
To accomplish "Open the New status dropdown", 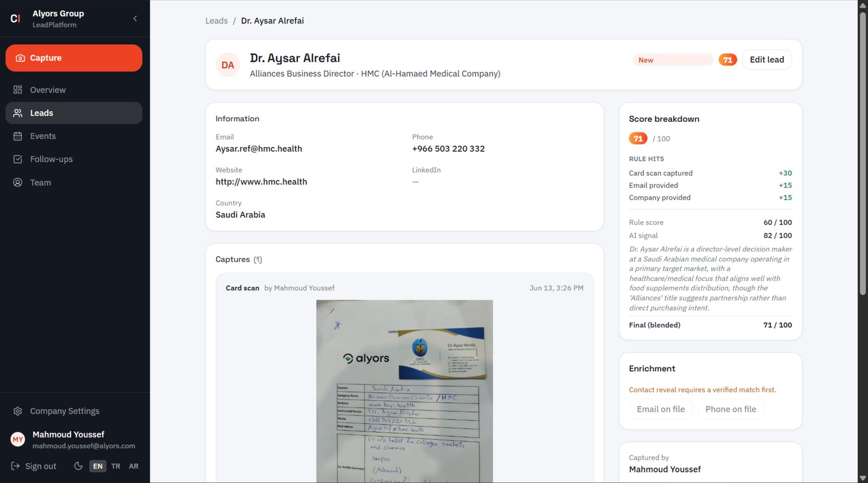I will [x=673, y=60].
